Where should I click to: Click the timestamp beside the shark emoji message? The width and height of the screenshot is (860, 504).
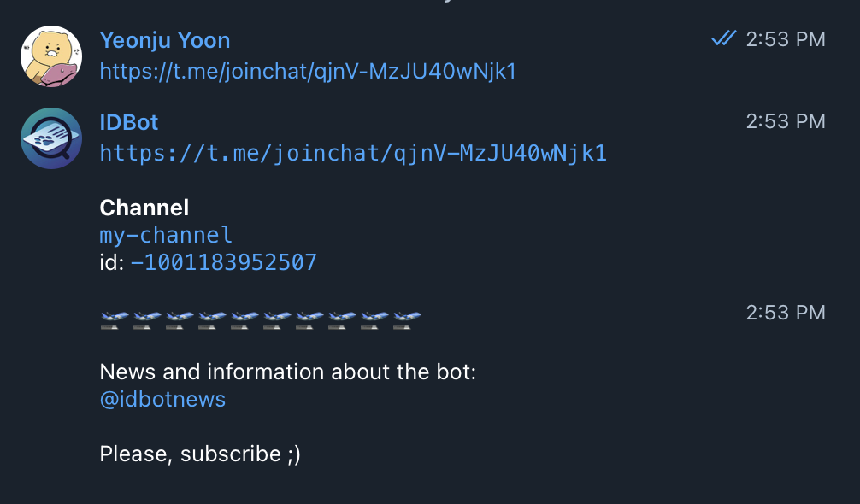click(x=785, y=313)
